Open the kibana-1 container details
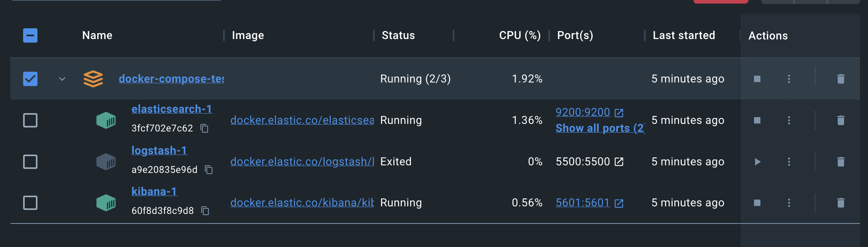This screenshot has width=868, height=247. pos(154,192)
